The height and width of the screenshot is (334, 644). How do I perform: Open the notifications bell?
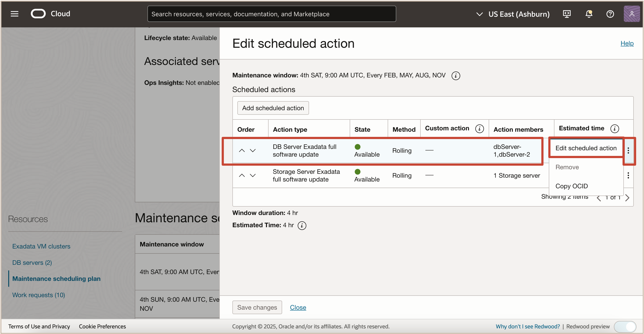pos(589,14)
